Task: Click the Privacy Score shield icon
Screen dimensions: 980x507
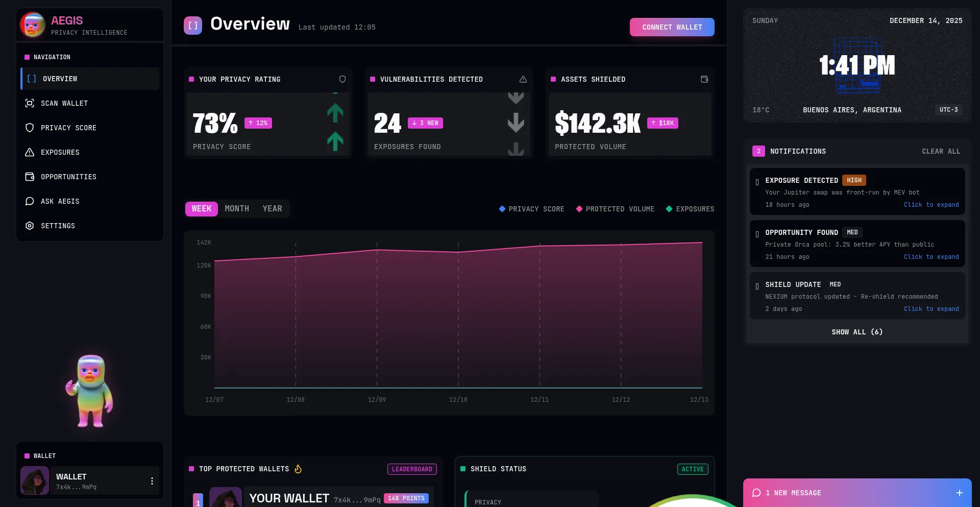Action: click(30, 128)
